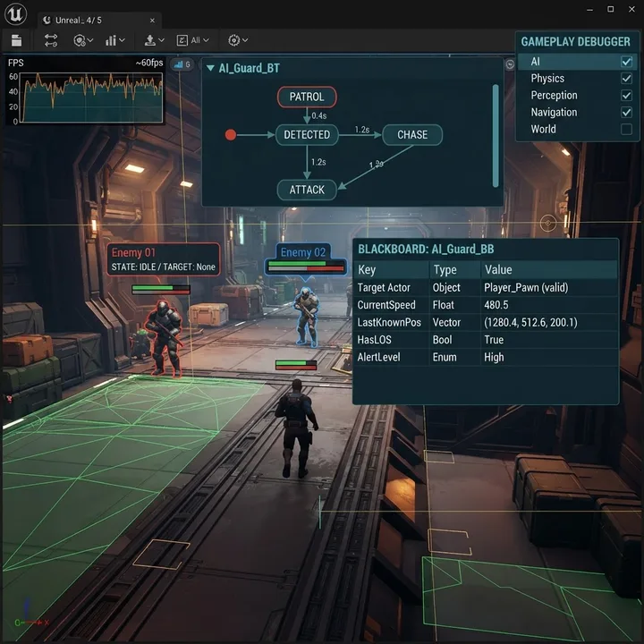The width and height of the screenshot is (644, 644).
Task: Click Enemy 02 health bar in tag
Action: 306,267
